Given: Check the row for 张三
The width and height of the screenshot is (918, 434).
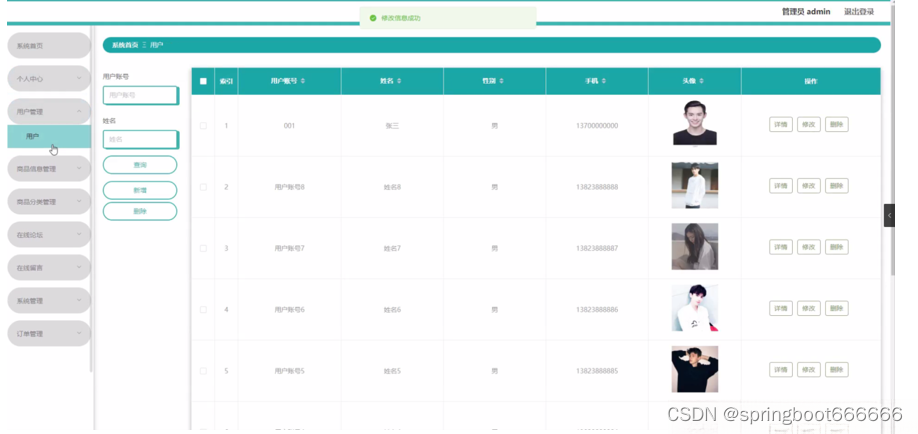Looking at the screenshot, I should point(203,126).
